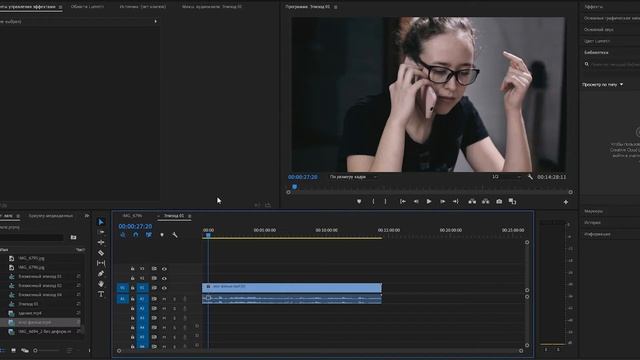Open Comparison View in Program monitor

(x=512, y=201)
